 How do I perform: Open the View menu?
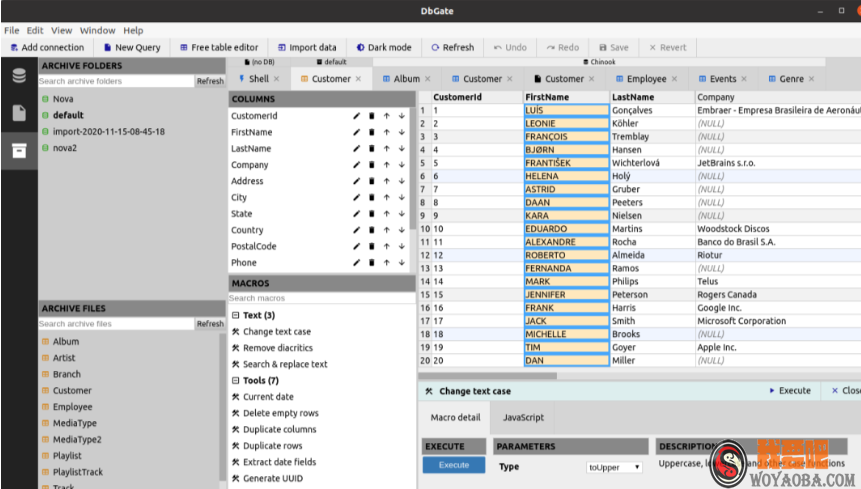pos(61,31)
